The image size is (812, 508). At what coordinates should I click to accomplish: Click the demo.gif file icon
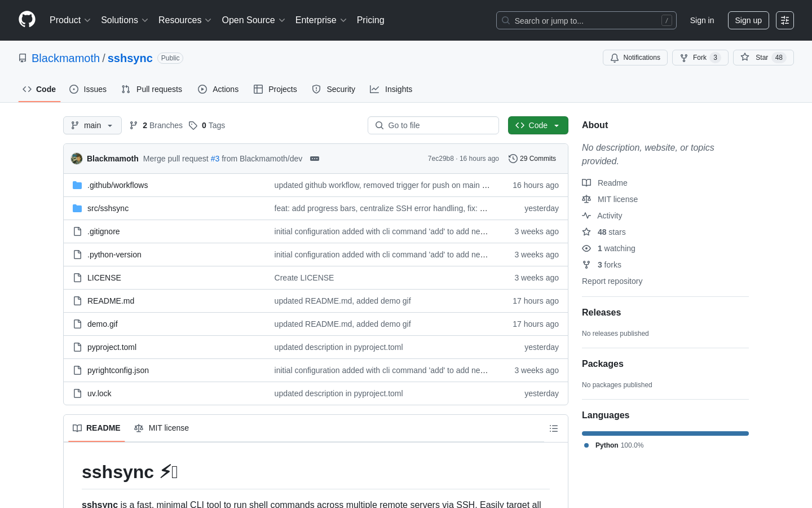(77, 324)
